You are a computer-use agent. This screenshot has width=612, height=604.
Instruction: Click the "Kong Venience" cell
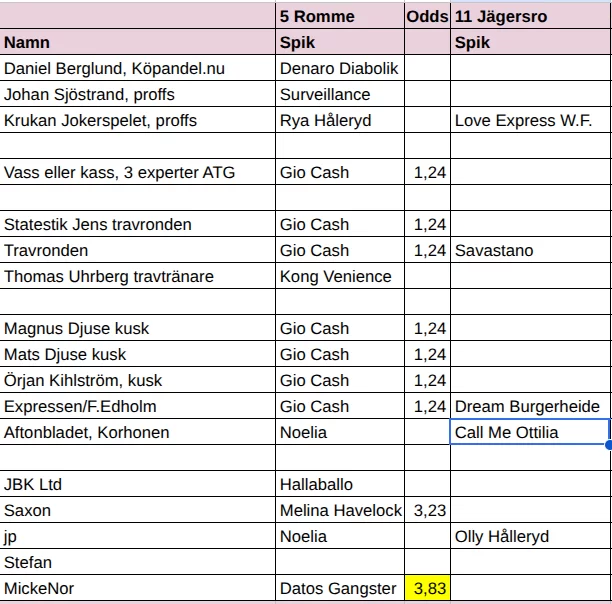[339, 277]
